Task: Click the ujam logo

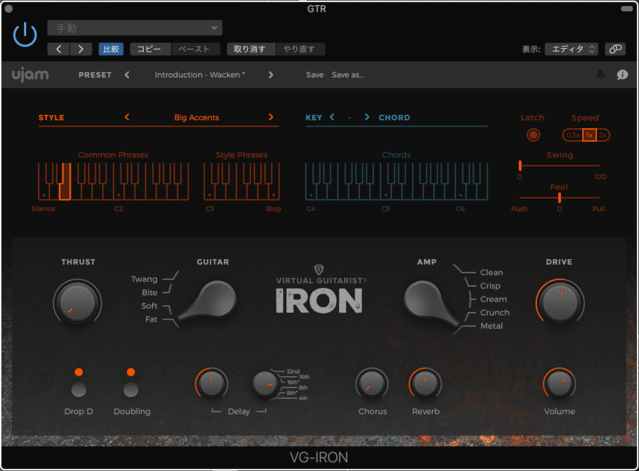Action: pos(30,75)
